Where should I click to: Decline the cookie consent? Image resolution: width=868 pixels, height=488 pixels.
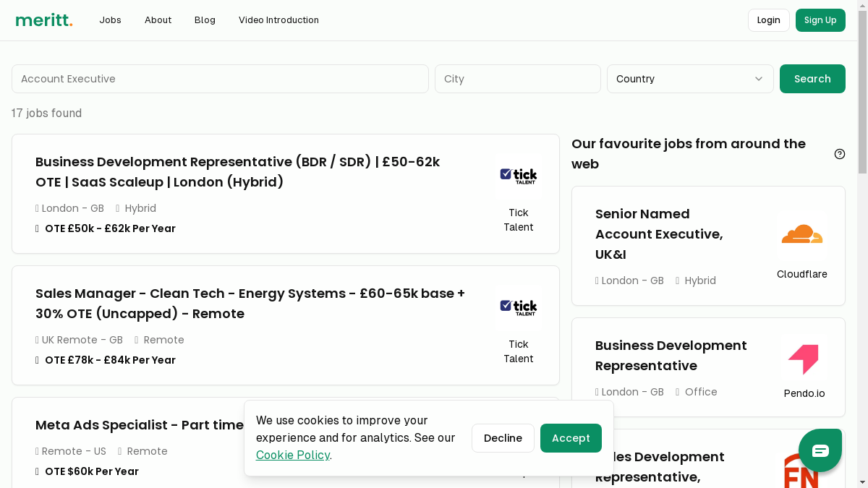[503, 438]
